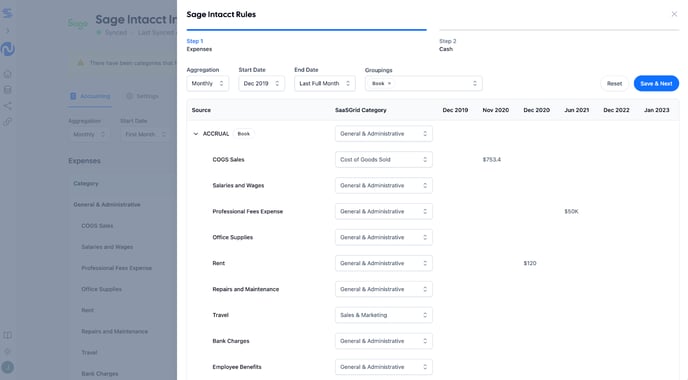The width and height of the screenshot is (688, 380).
Task: Click the Dec 2022 column header
Action: tap(616, 110)
